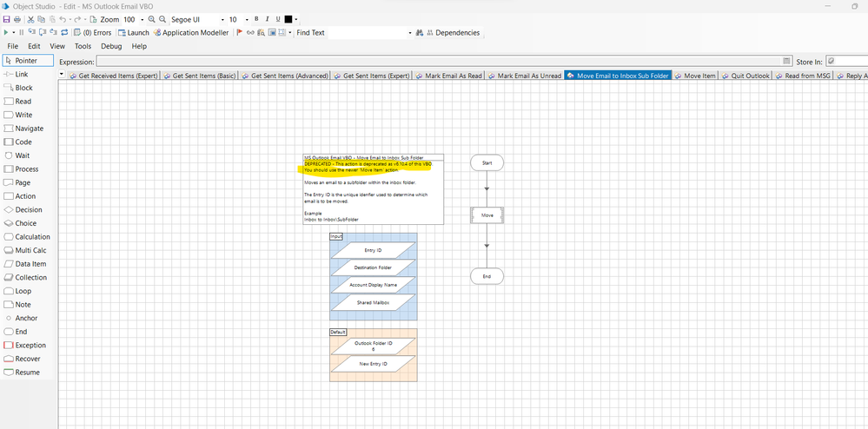The height and width of the screenshot is (429, 868).
Task: Click the Store In field
Action: click(x=847, y=61)
